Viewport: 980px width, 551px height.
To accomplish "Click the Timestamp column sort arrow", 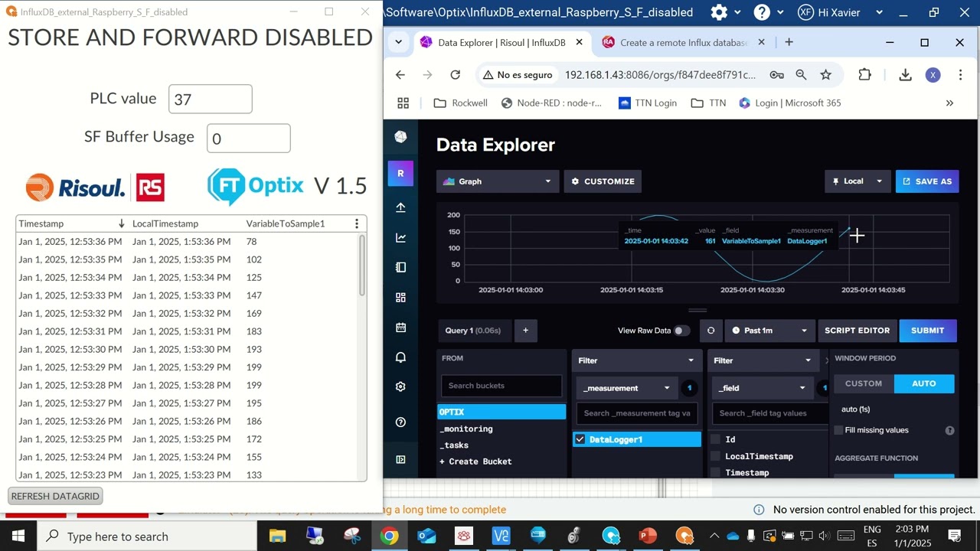I will 121,223.
